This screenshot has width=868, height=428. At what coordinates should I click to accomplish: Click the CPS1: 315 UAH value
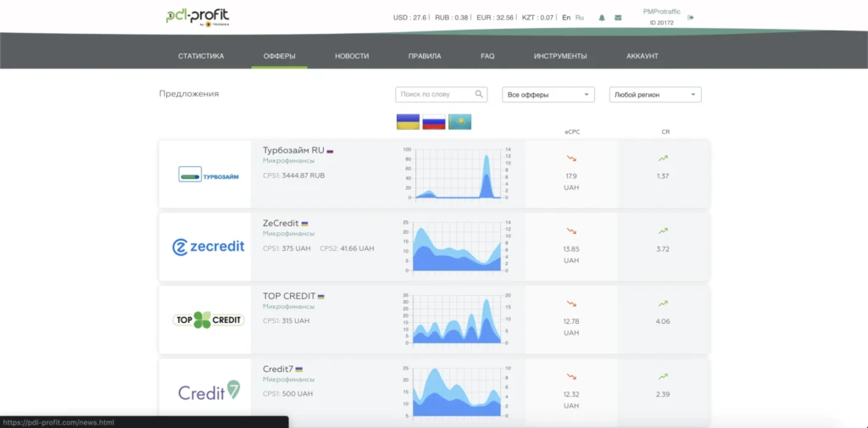click(287, 321)
